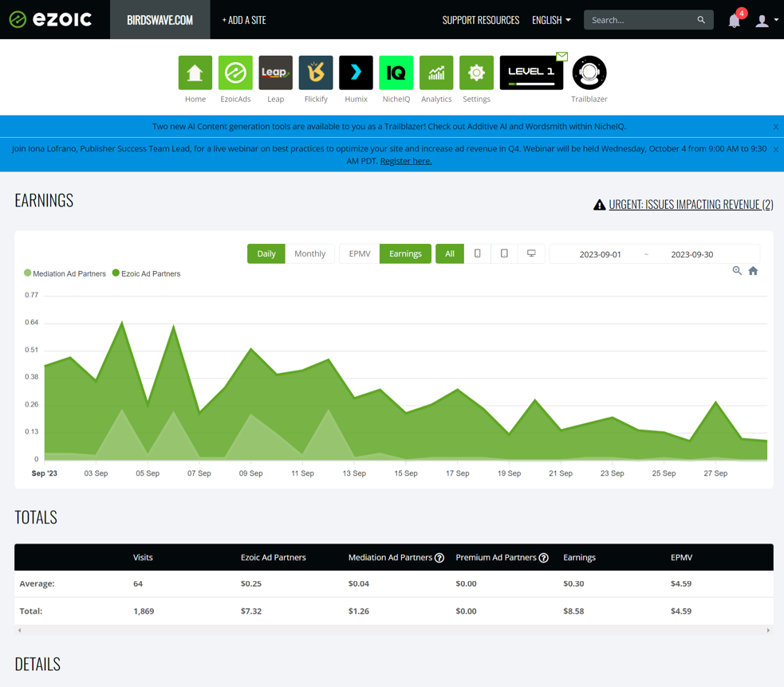Image resolution: width=784 pixels, height=687 pixels.
Task: Click total visits value 1,869
Action: pyautogui.click(x=144, y=611)
